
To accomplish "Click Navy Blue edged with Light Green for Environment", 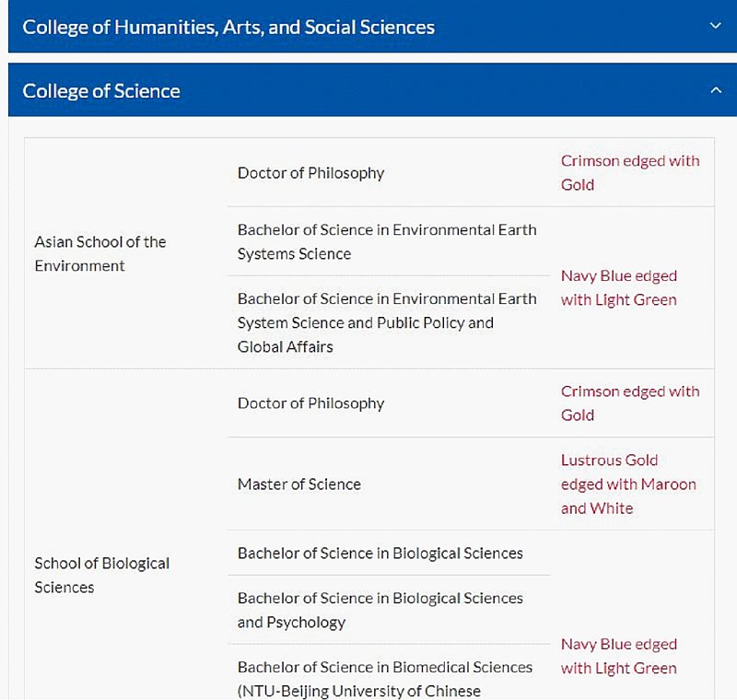I will 618,287.
